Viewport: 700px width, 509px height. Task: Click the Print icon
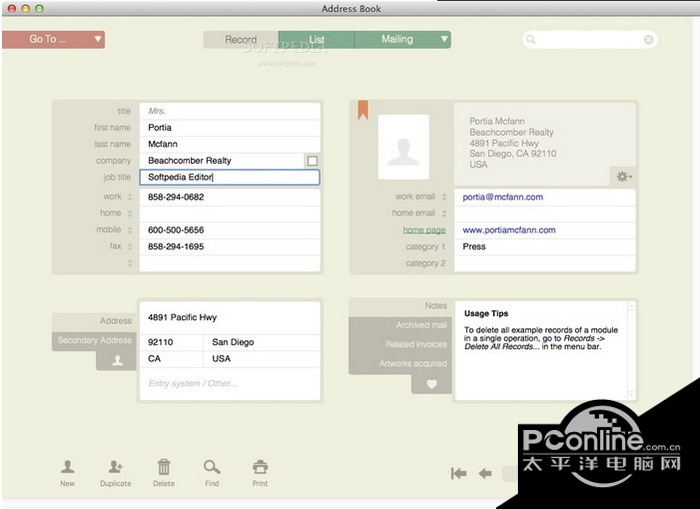click(260, 467)
